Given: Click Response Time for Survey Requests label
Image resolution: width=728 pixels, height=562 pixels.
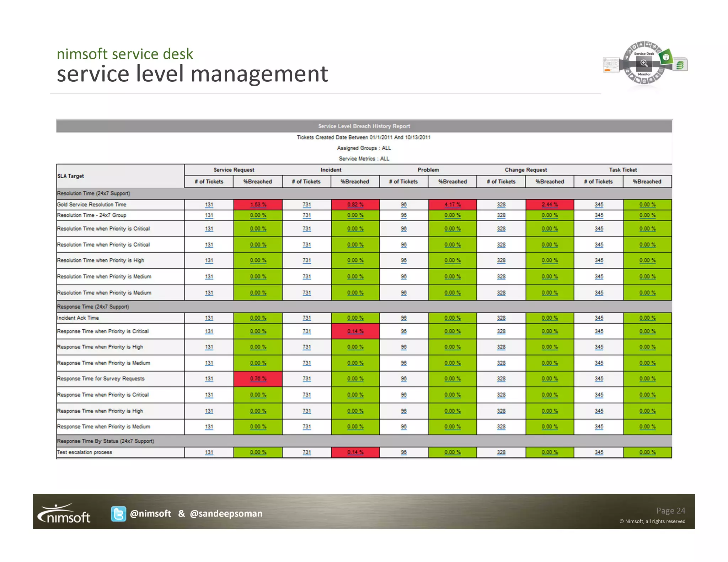Looking at the screenshot, I should 101,379.
